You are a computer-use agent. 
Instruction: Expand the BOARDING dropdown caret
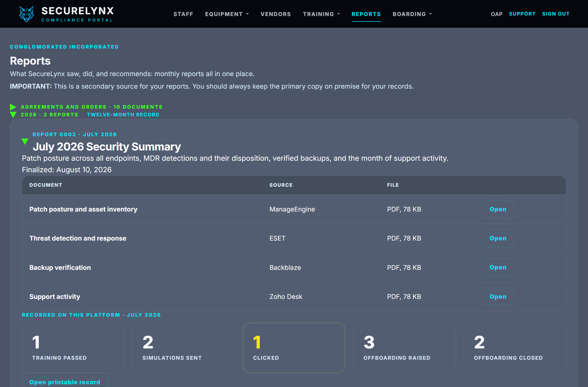(x=430, y=14)
